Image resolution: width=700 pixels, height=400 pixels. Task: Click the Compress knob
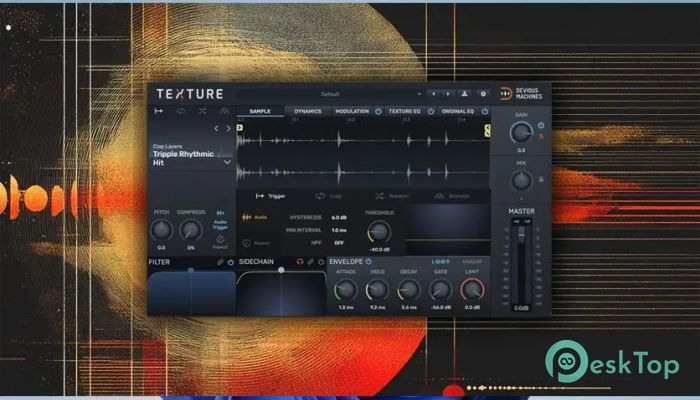point(191,230)
